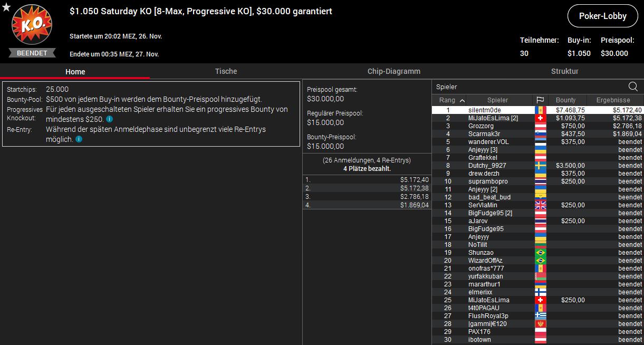Click the favorite star icon

[x=6, y=7]
